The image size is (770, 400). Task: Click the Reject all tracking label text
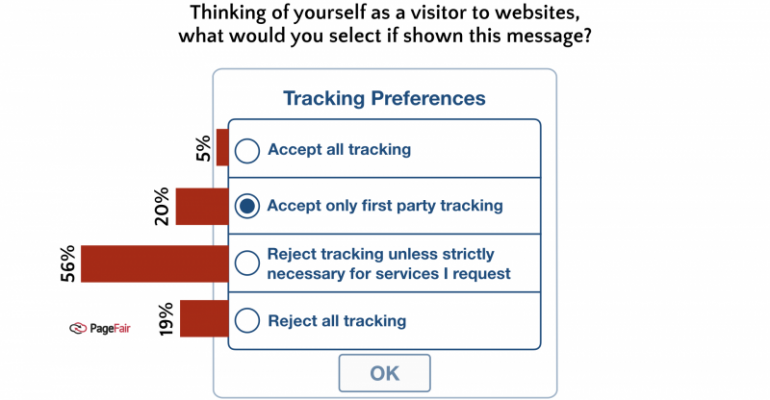coord(337,321)
